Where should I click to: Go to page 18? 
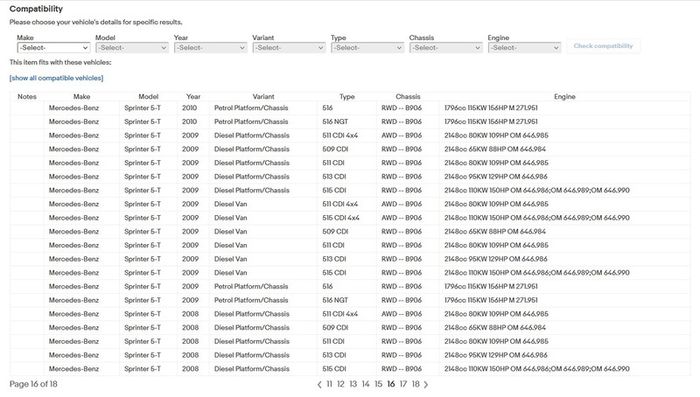pyautogui.click(x=416, y=384)
